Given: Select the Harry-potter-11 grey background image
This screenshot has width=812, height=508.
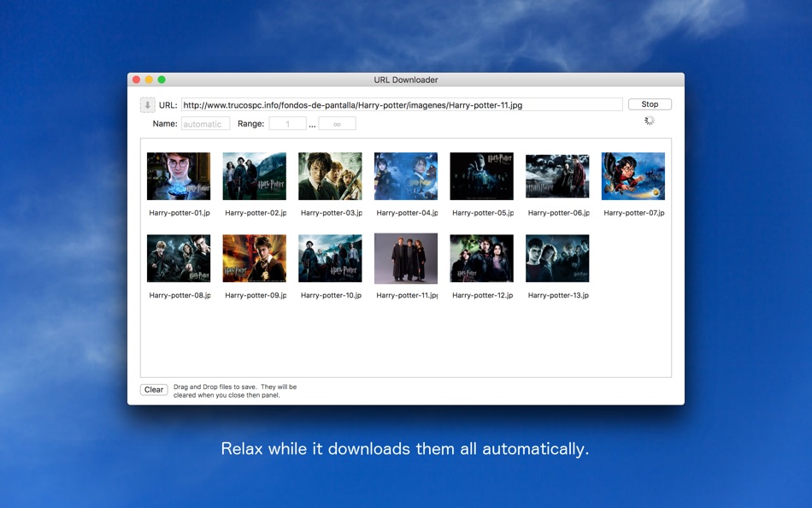Looking at the screenshot, I should (406, 258).
